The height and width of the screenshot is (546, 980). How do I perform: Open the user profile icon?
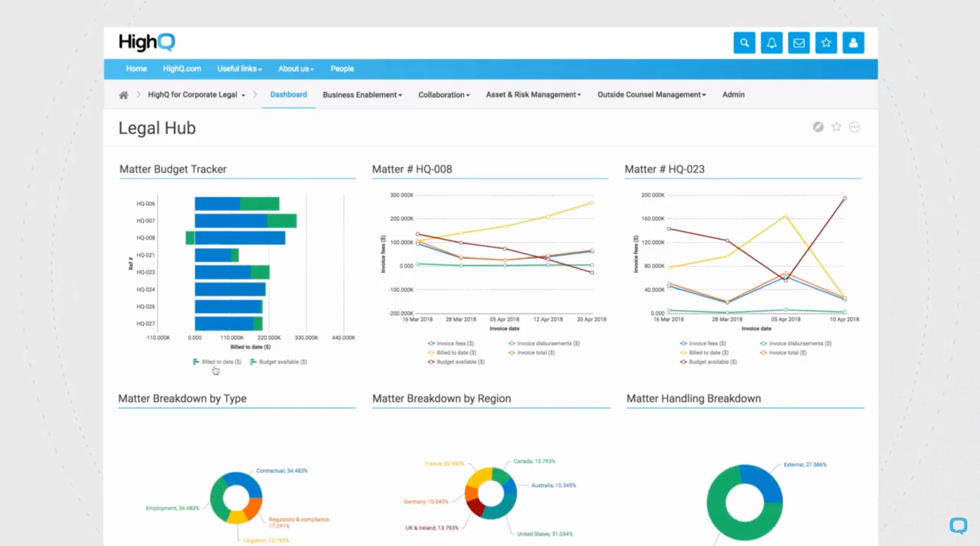pyautogui.click(x=853, y=43)
